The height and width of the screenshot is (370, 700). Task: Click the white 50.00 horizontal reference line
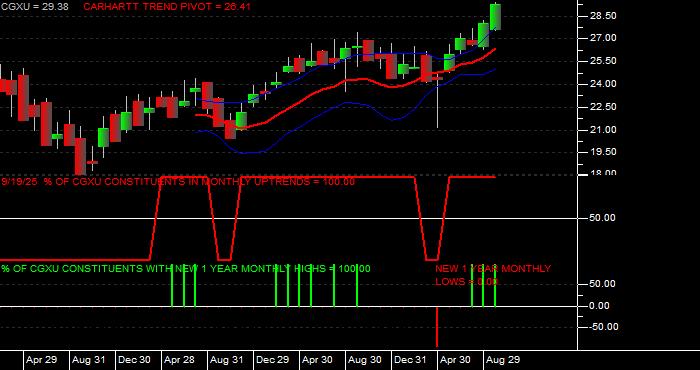tap(288, 218)
